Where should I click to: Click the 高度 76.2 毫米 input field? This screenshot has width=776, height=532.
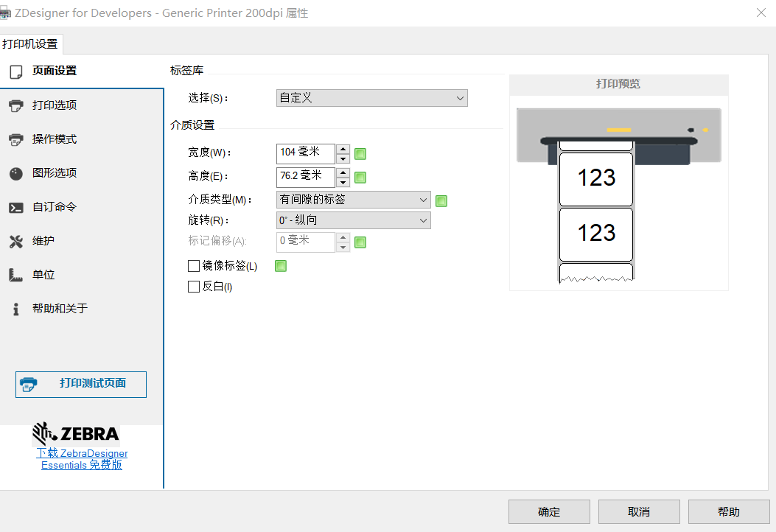point(305,177)
